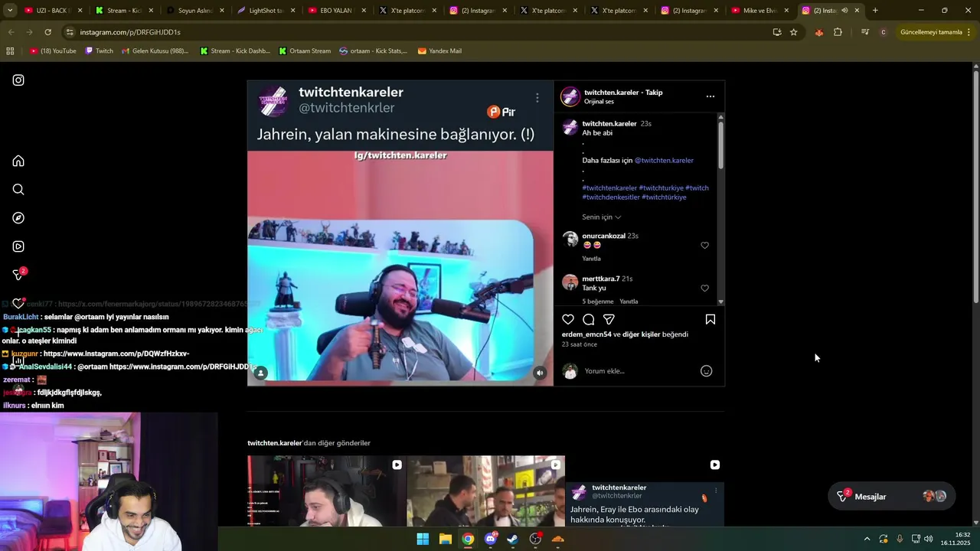Switch to EBO YALAN tab

tap(335, 11)
